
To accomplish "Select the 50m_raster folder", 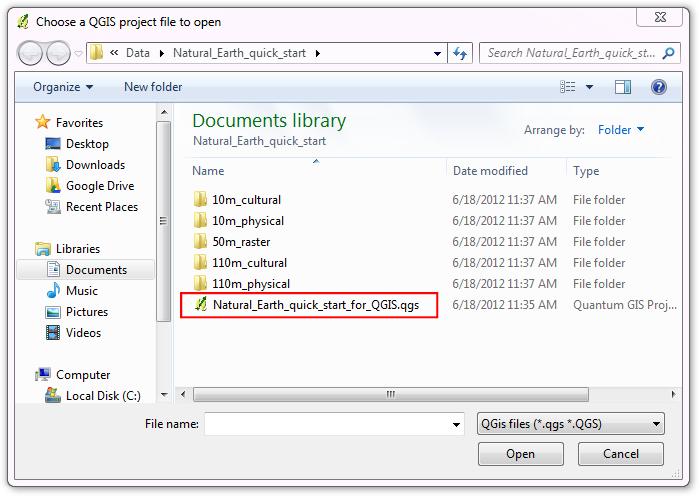I will [x=241, y=242].
